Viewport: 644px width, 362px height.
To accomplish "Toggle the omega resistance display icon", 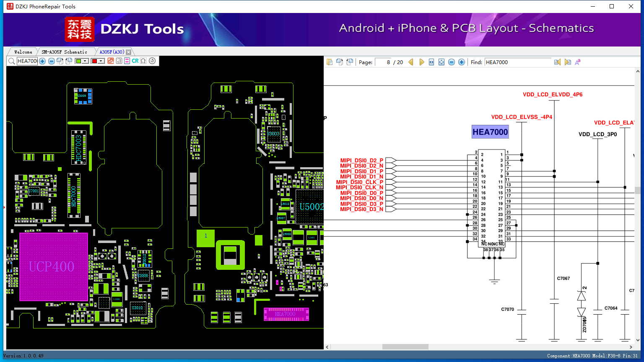I will pyautogui.click(x=143, y=61).
